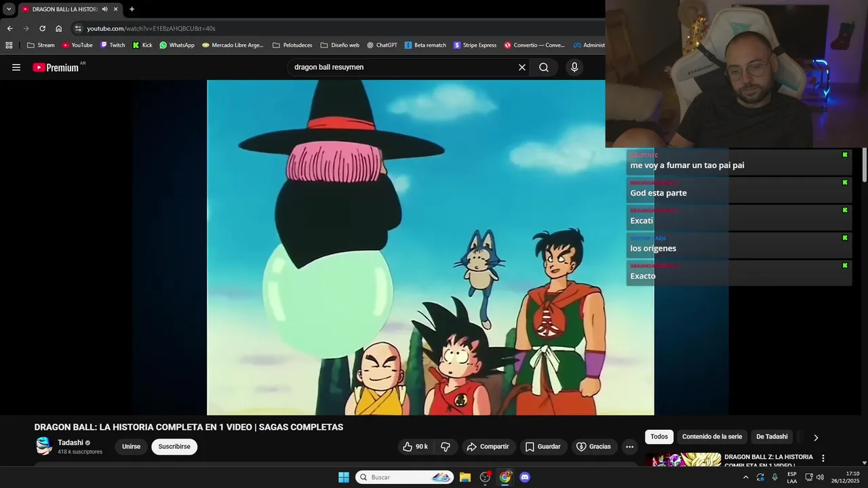Start voice search with the microphone

574,67
